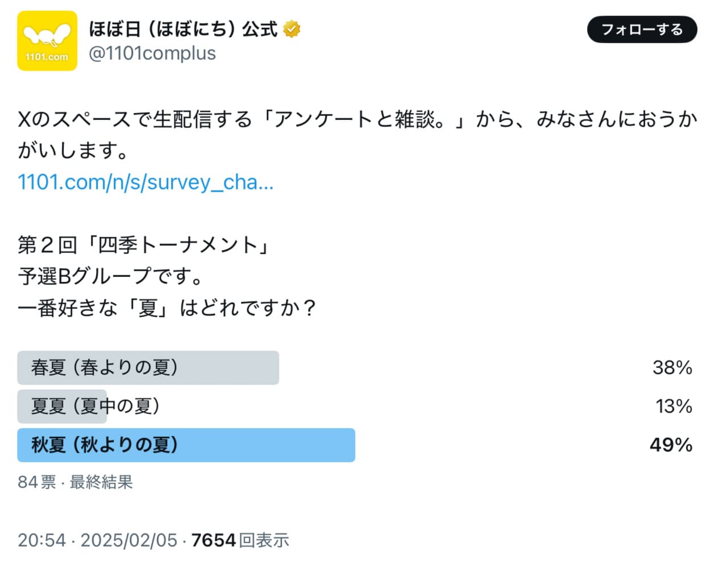Click the 予選Bグループです line
The width and height of the screenshot is (728, 571).
111,276
